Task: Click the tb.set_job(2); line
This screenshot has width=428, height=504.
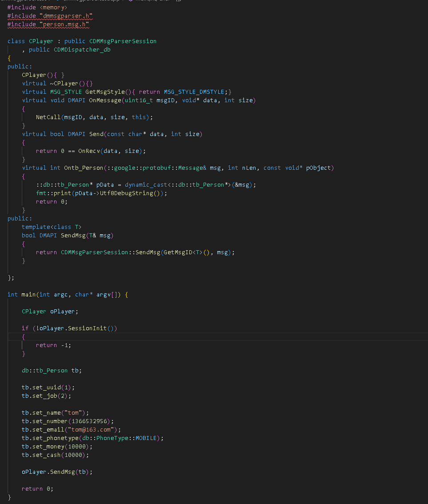Action: (x=46, y=396)
